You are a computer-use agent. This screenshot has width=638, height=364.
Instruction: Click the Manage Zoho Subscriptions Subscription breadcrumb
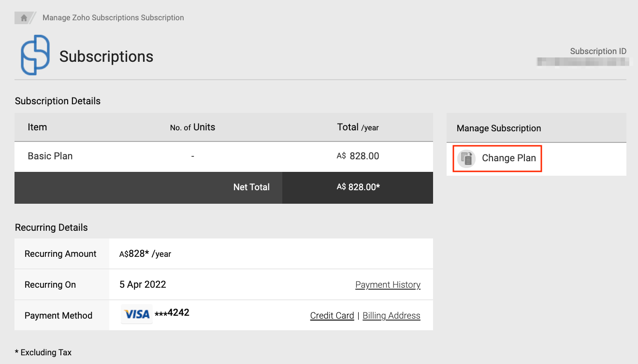coord(113,18)
